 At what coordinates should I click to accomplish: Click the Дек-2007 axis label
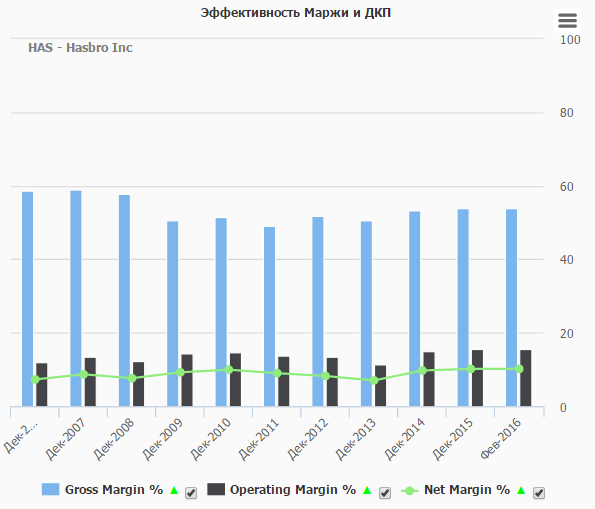[x=66, y=439]
